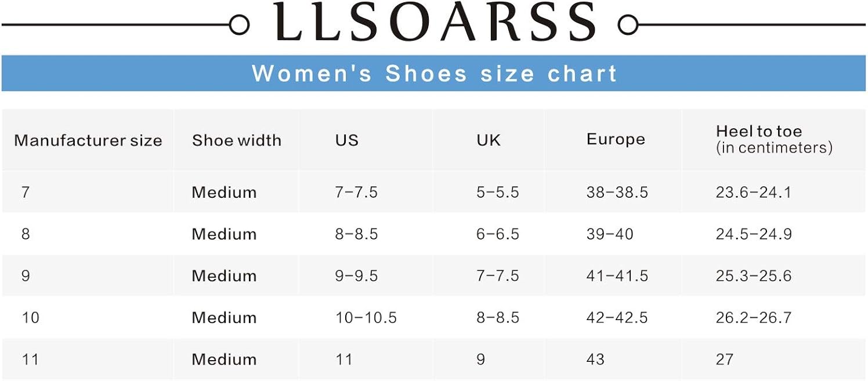Select the US column header
Viewport: 868px width, 381px height.
[346, 140]
